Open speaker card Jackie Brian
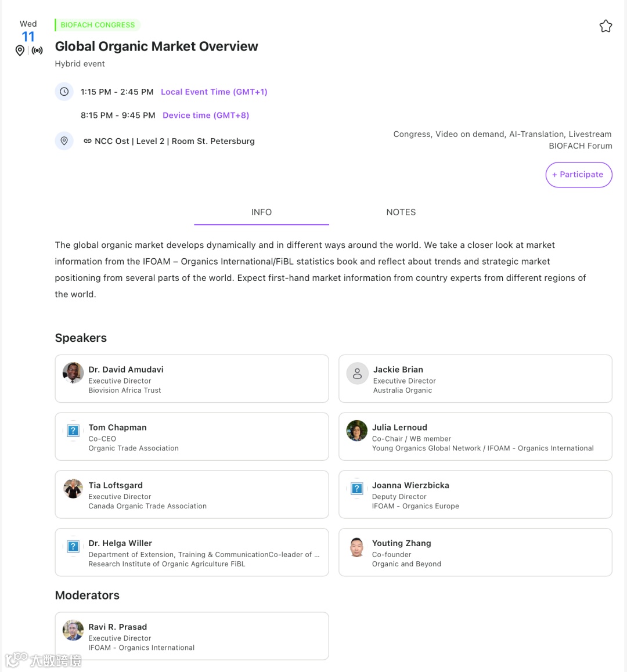The width and height of the screenshot is (627, 672). [x=475, y=379]
